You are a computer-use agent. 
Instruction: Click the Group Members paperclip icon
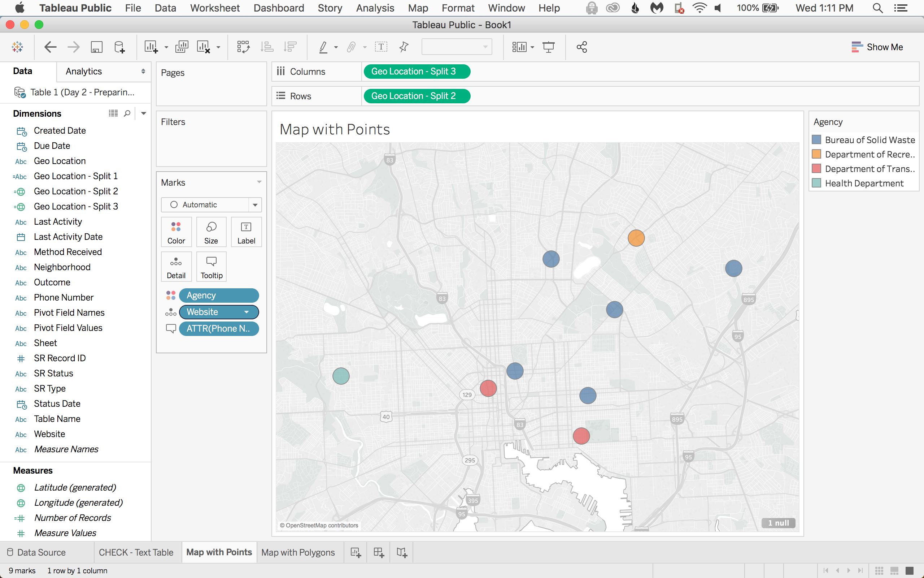pyautogui.click(x=351, y=47)
